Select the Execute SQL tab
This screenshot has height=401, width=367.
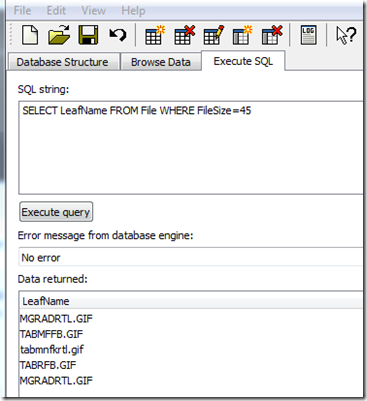tap(243, 61)
